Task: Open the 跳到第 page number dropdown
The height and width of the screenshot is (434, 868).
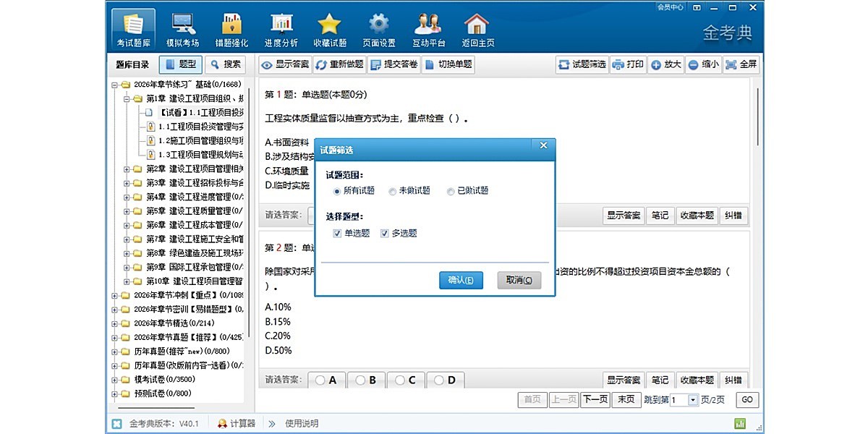Action: pos(693,400)
